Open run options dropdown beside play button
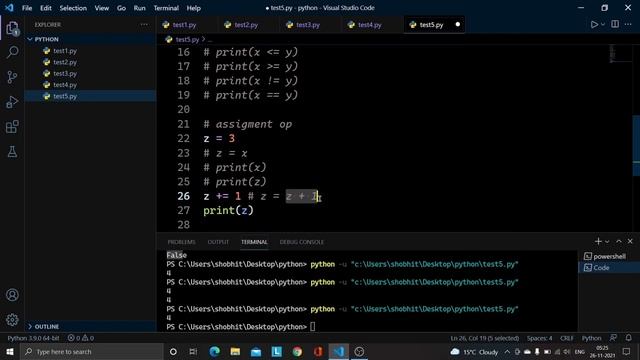Image resolution: width=640 pixels, height=360 pixels. coord(603,24)
